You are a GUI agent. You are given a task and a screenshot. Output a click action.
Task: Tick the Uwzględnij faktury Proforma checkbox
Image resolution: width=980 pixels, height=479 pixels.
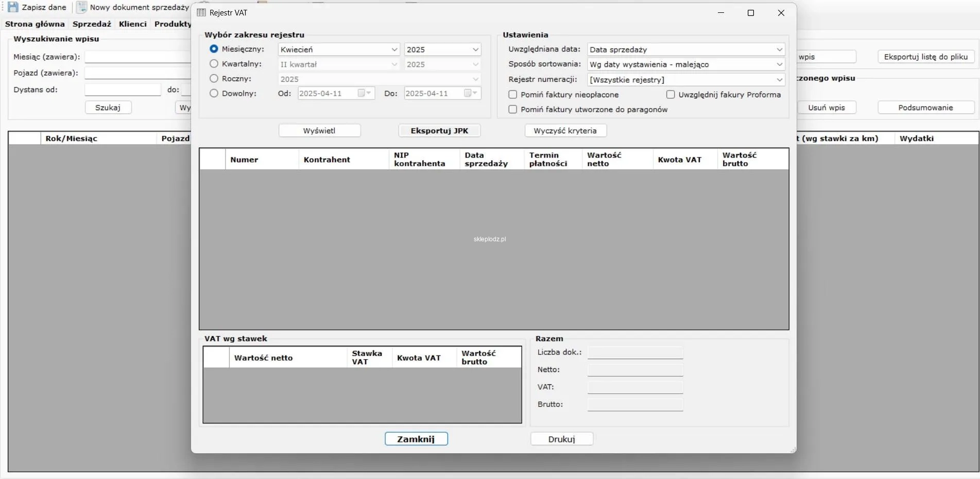670,95
